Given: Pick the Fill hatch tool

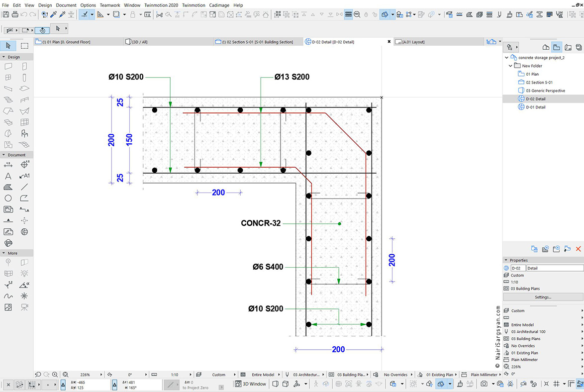Looking at the screenshot, I should 8,187.
